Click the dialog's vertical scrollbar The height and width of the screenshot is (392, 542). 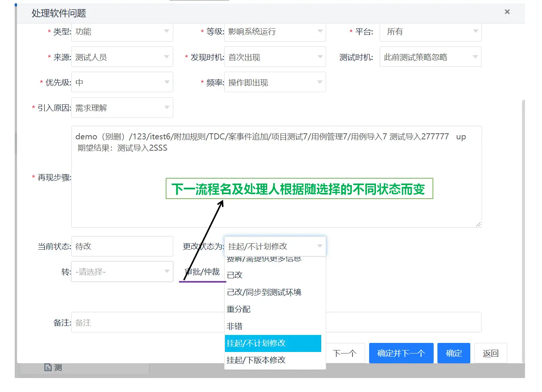523,230
